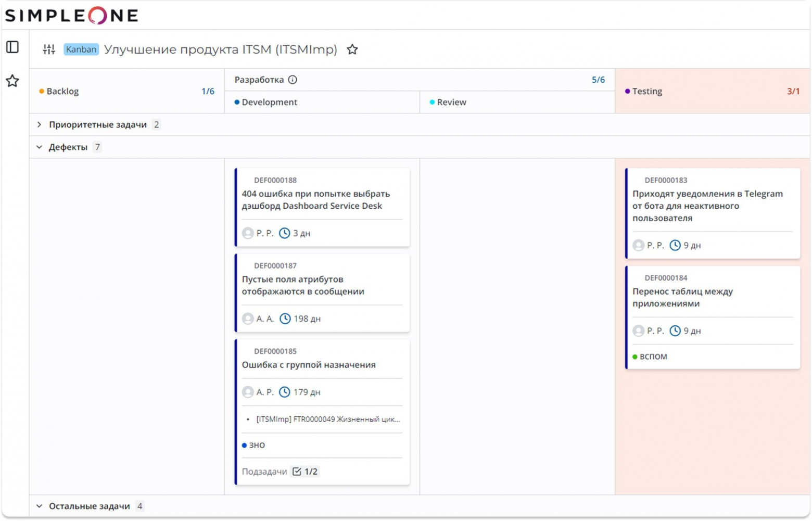Image resolution: width=812 pixels, height=521 pixels.
Task: Toggle the sidebar panel icon
Action: click(x=12, y=47)
